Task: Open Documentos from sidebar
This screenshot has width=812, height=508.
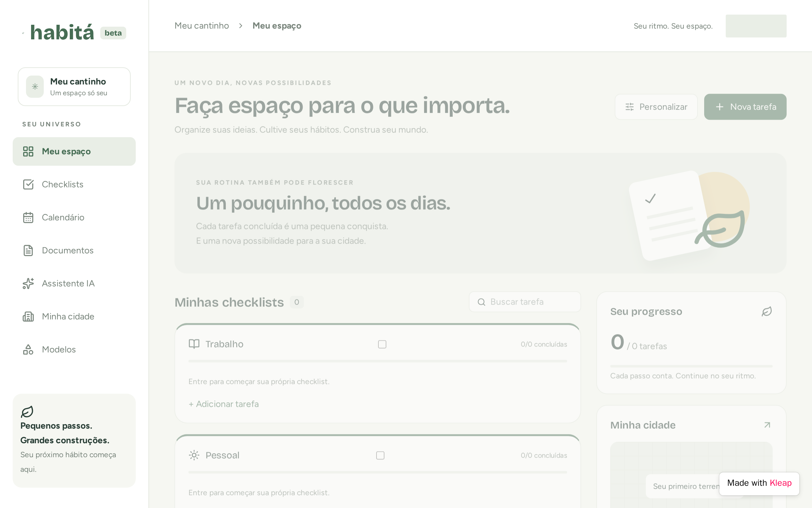Action: tap(74, 250)
